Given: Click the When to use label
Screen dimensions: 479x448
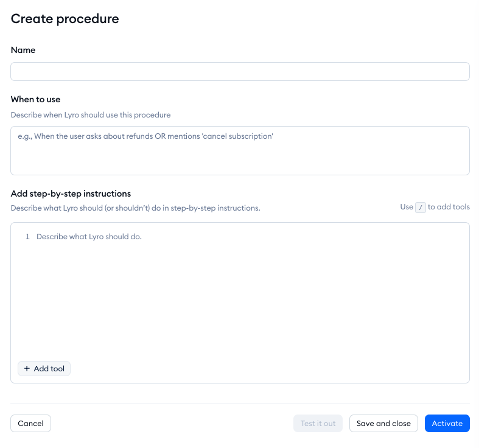Looking at the screenshot, I should [x=35, y=99].
